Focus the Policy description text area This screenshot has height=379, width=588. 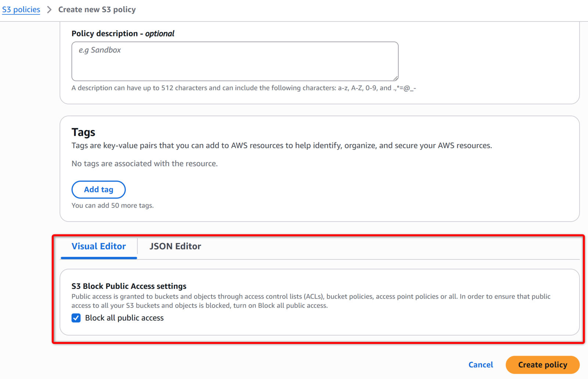tap(235, 61)
